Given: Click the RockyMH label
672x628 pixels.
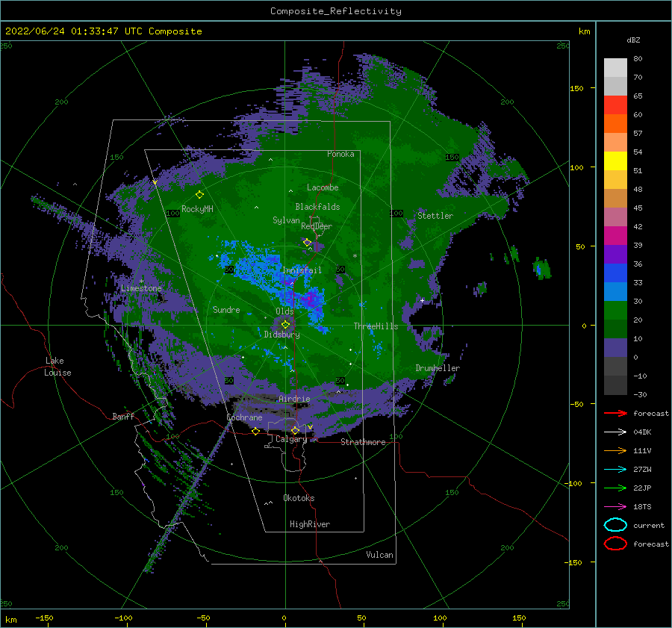Looking at the screenshot, I should (x=197, y=209).
